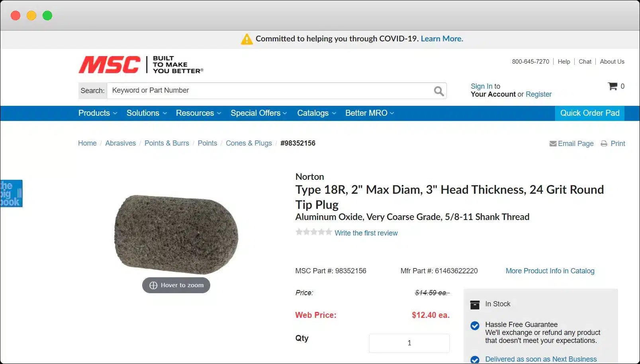Click the Keyword or Part Number field
This screenshot has width=640, height=364.
coord(271,91)
